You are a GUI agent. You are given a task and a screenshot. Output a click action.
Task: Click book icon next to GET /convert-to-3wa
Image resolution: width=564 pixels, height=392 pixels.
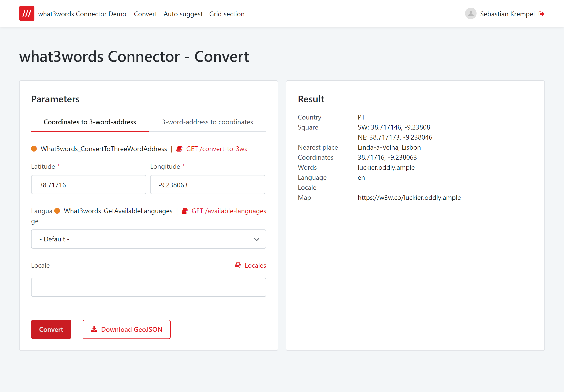coord(179,149)
